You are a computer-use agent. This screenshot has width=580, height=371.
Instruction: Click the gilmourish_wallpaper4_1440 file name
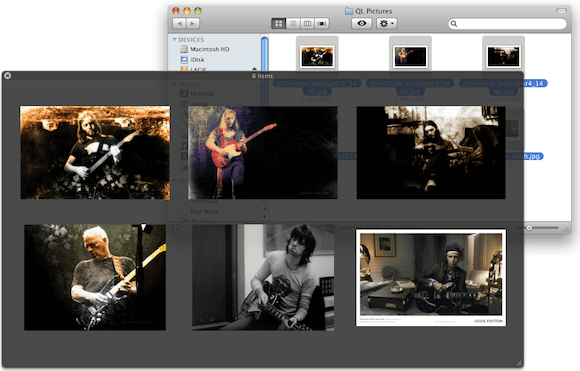pyautogui.click(x=503, y=87)
